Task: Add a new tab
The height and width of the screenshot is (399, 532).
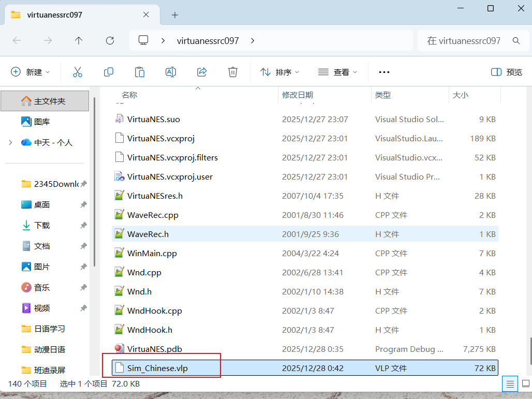Action: 175,15
